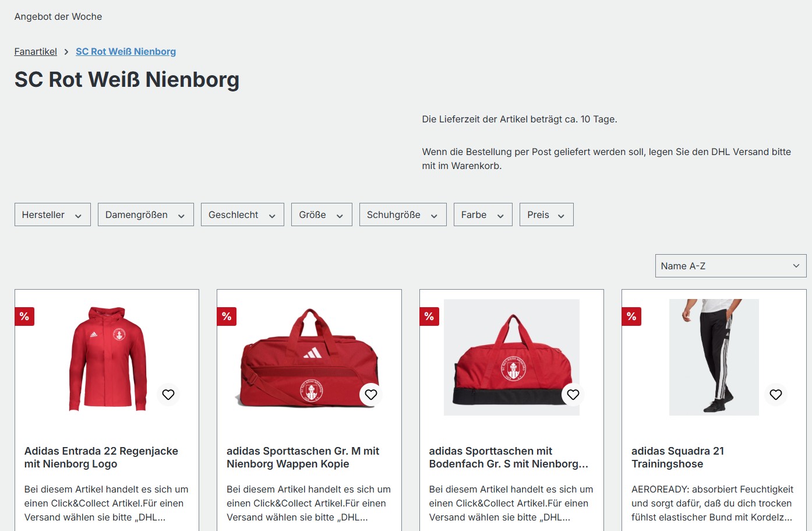812x531 pixels.
Task: Click discount badge on Sporttaschen Gr. M
Action: pyautogui.click(x=227, y=316)
